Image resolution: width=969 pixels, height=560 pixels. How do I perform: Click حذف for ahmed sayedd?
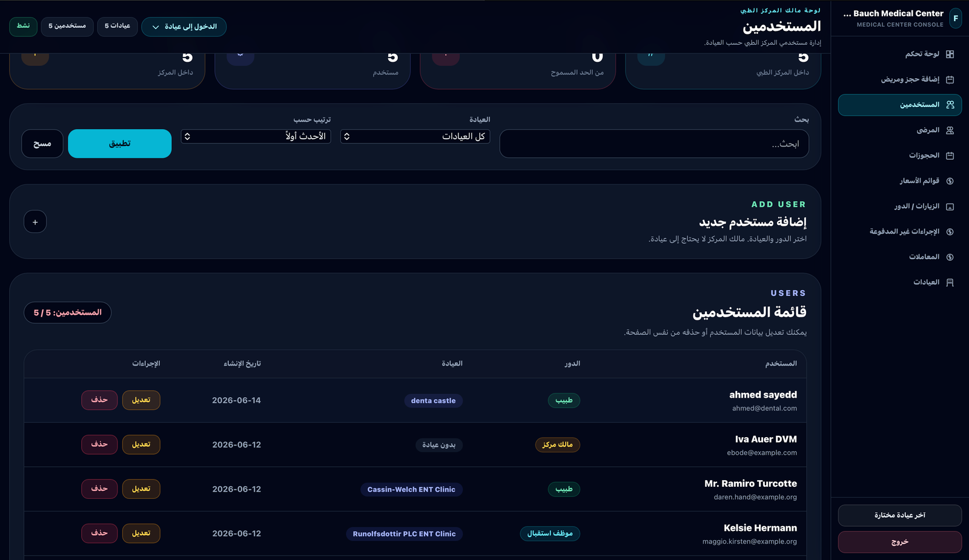tap(99, 400)
